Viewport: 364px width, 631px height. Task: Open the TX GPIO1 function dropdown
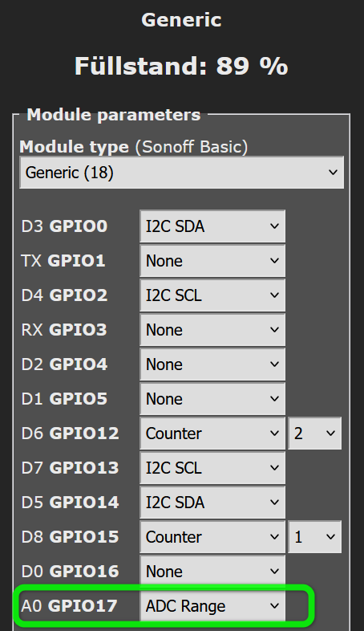click(212, 261)
